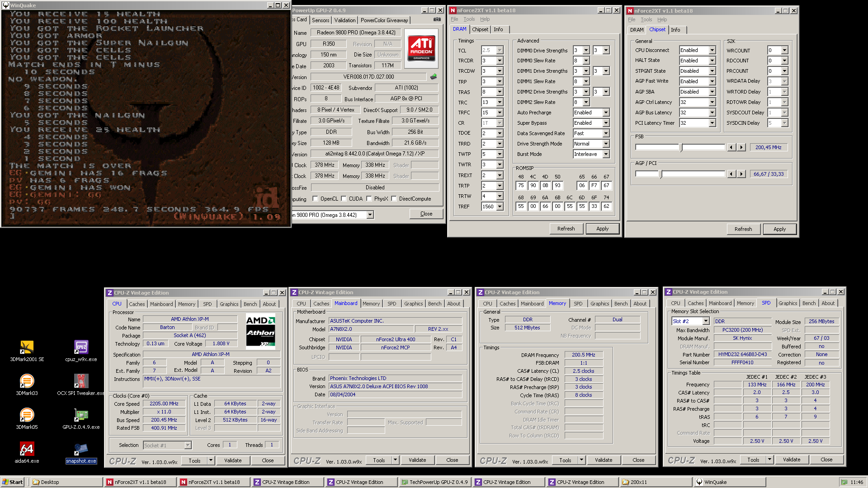Open the 3DMark05 desktop shortcut
868x488 pixels.
27,419
